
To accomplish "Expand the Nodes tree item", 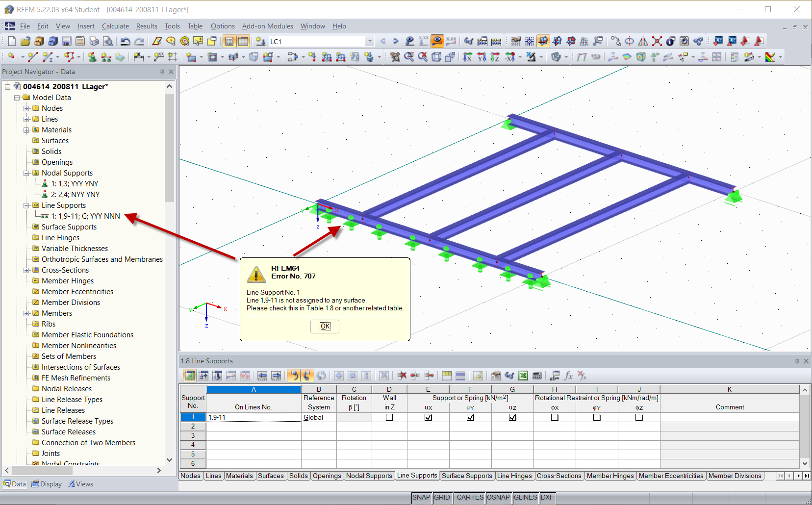I will pos(26,108).
